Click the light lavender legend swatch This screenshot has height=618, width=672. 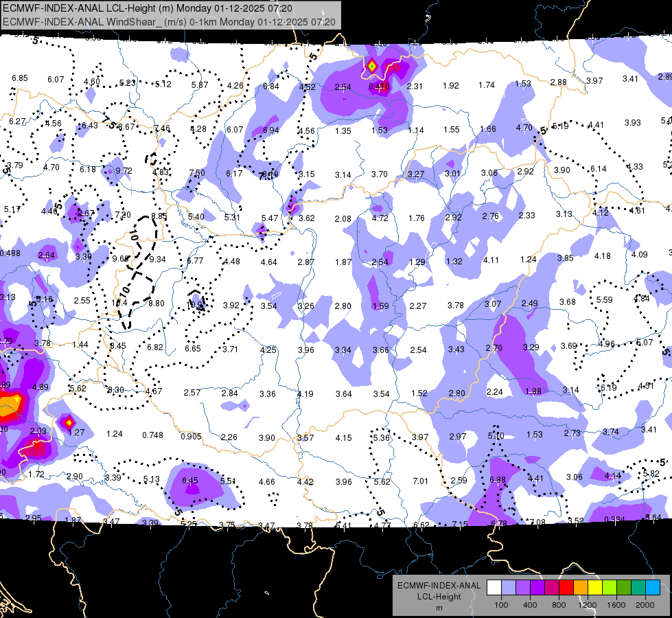pyautogui.click(x=509, y=588)
